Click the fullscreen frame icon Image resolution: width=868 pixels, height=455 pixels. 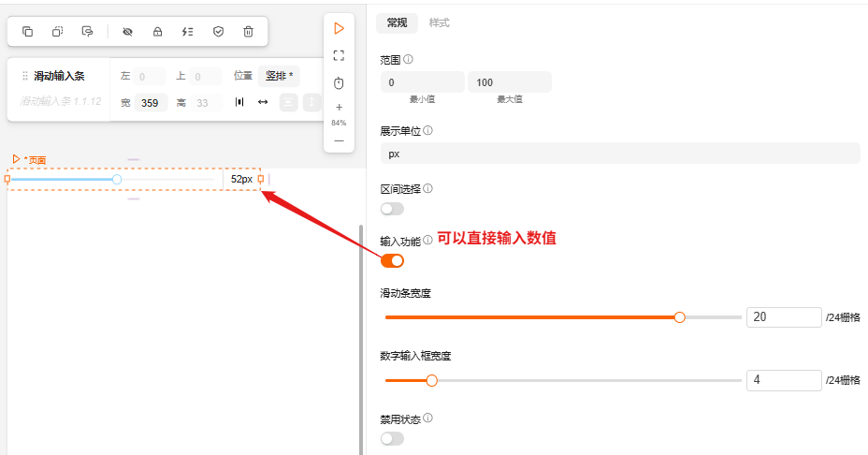coord(339,55)
